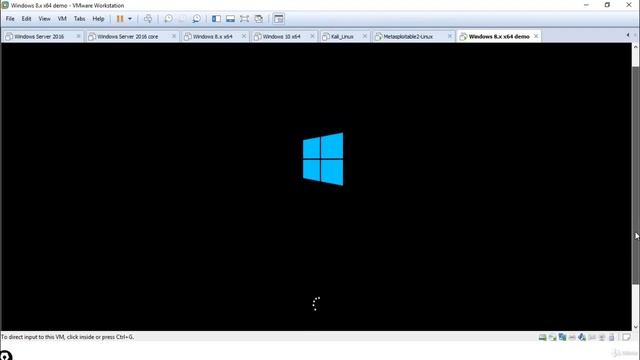Screen dimensions: 640x360
Task: Click the vertical scrollbar of VM view
Action: (x=636, y=176)
